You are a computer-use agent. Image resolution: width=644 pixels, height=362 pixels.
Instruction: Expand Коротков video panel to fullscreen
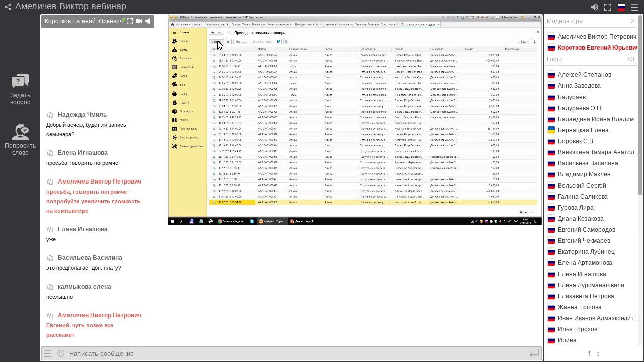point(130,21)
